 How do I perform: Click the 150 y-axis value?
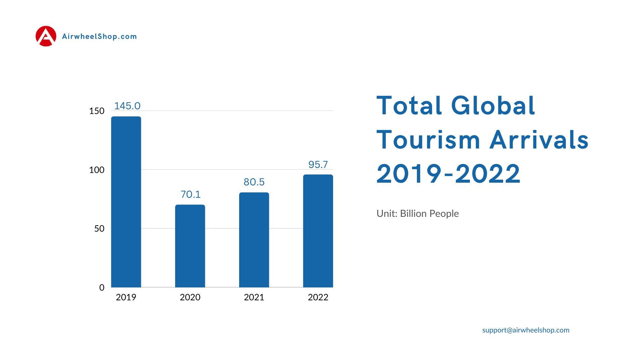[97, 111]
